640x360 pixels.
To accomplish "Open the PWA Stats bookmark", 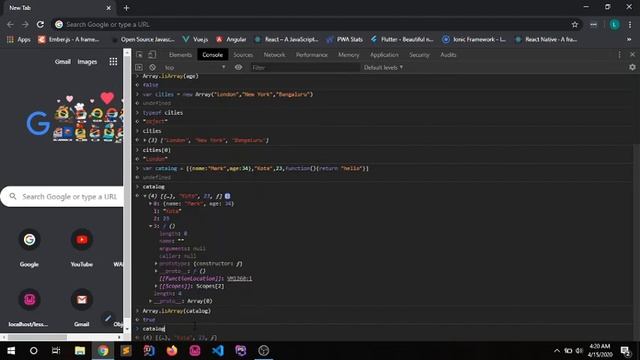I will pos(344,39).
